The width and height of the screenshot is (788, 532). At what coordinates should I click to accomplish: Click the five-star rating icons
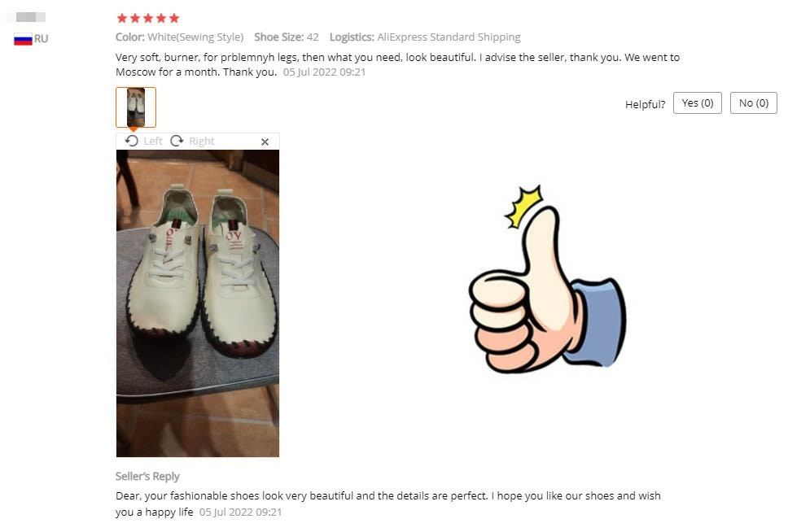click(x=148, y=19)
